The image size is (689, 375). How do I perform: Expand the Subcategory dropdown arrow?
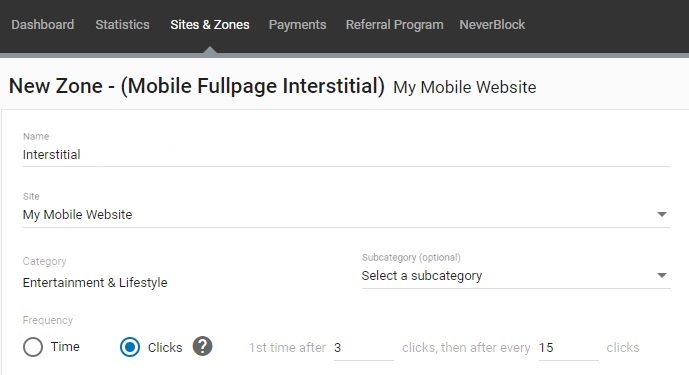point(662,276)
